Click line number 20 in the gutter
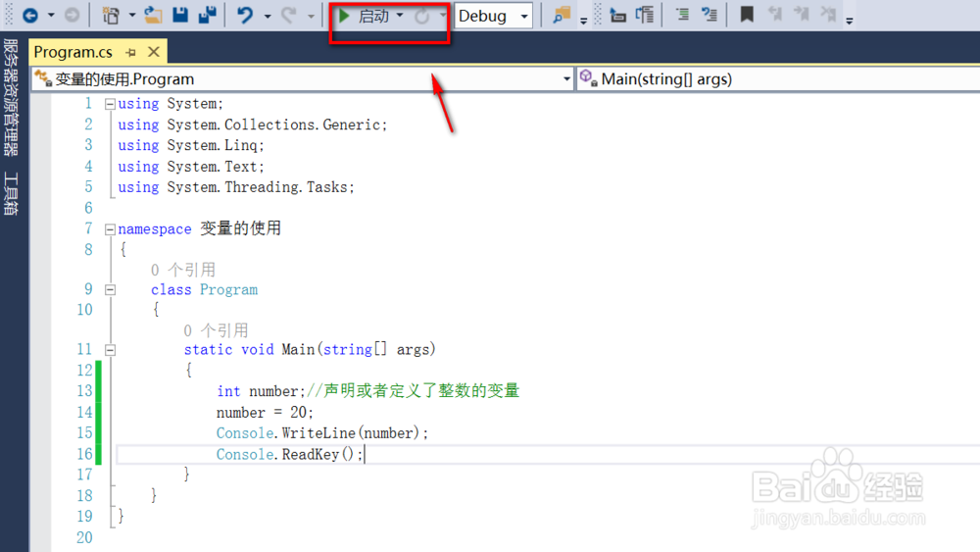Image resolution: width=980 pixels, height=552 pixels. tap(84, 537)
